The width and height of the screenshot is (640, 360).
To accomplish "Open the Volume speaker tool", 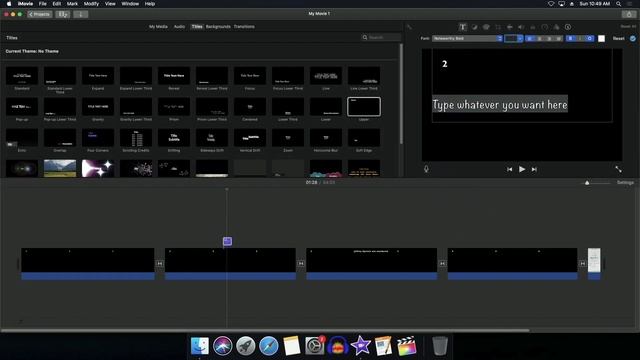I will [521, 27].
